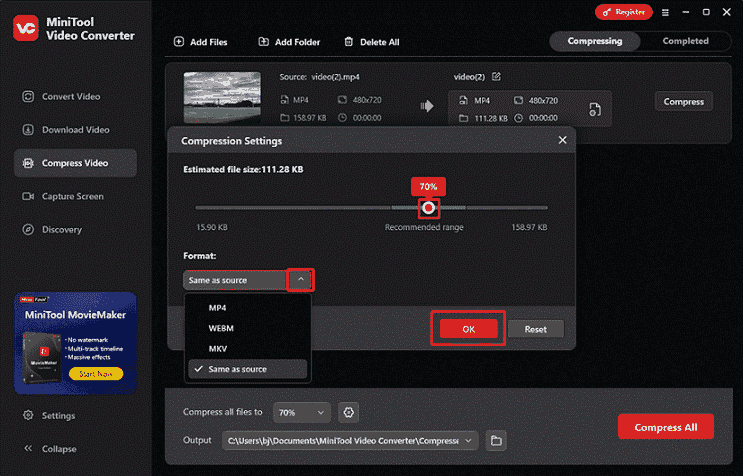This screenshot has height=476, width=743.
Task: Click the Same as source format field
Action: click(235, 280)
